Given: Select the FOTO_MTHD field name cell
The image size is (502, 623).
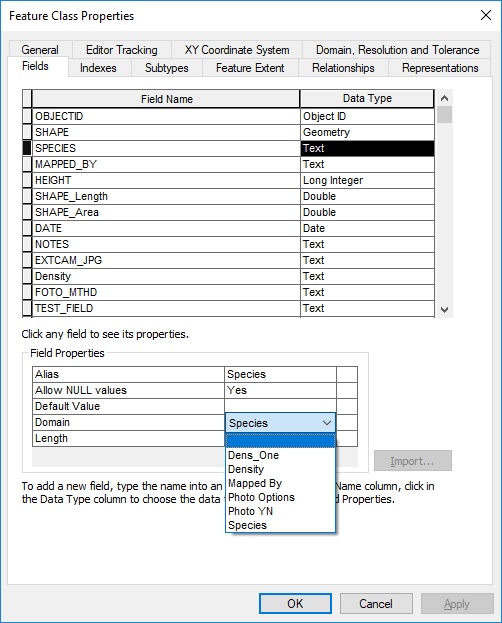Looking at the screenshot, I should (x=166, y=292).
